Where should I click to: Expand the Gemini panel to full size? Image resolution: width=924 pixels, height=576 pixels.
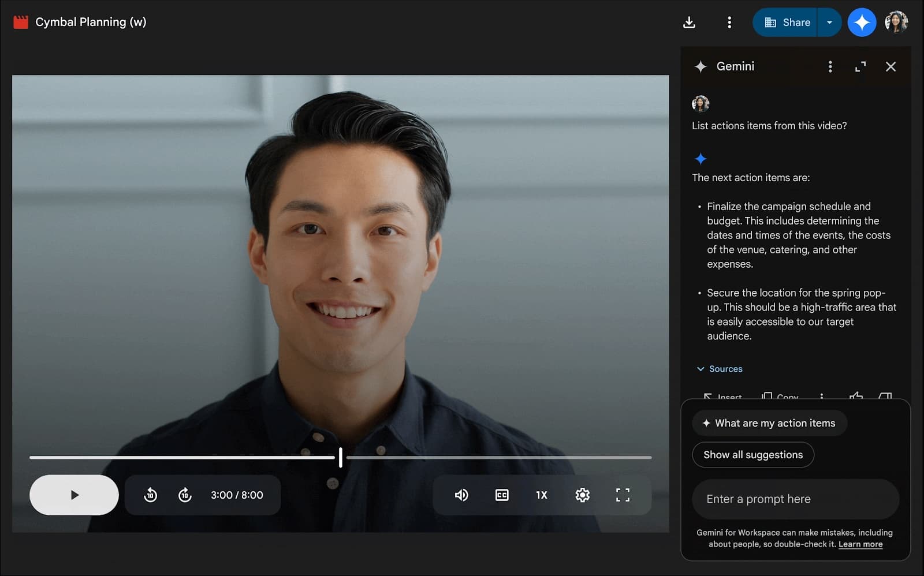[x=860, y=67]
